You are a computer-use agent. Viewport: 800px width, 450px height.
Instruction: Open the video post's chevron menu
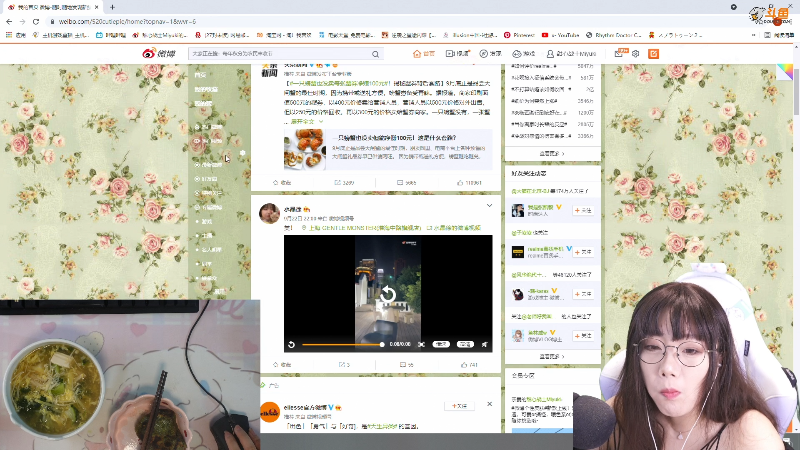(x=489, y=206)
